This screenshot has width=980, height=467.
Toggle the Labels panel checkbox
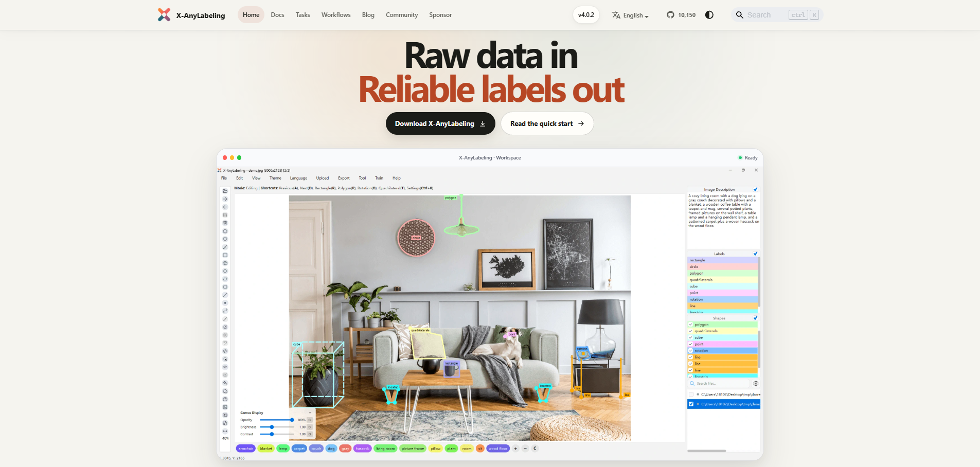tap(755, 254)
